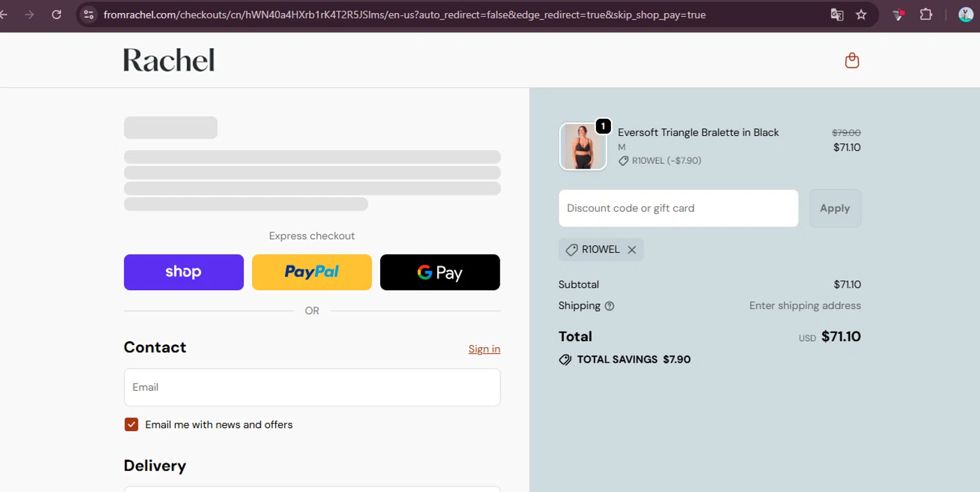This screenshot has height=492, width=980.
Task: Uncheck Email me with news and offers
Action: pos(131,425)
